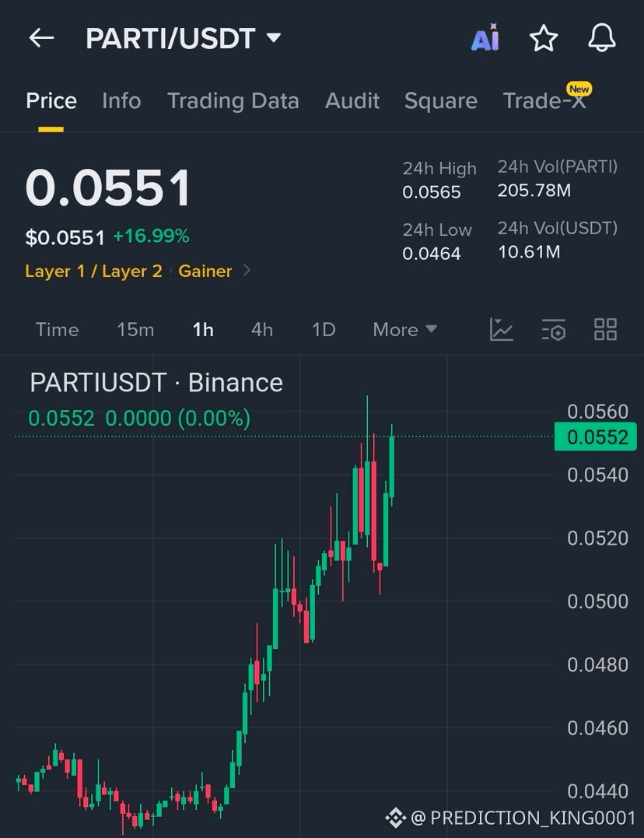Open the Audit tab
The image size is (644, 838).
pyautogui.click(x=352, y=101)
